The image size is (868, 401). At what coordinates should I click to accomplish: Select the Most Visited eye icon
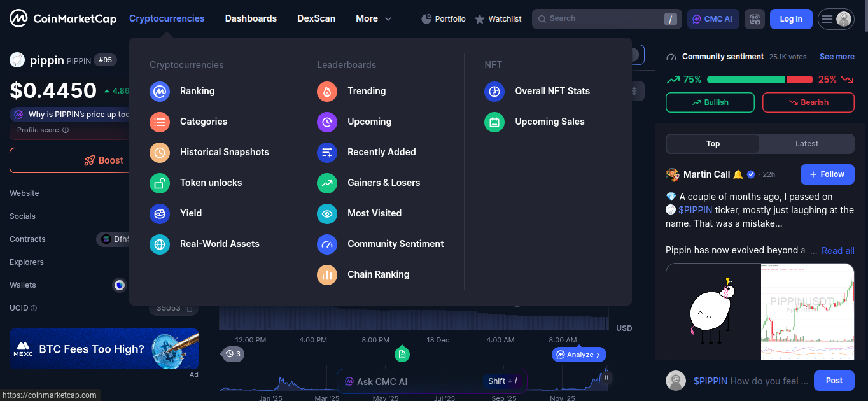click(x=327, y=213)
